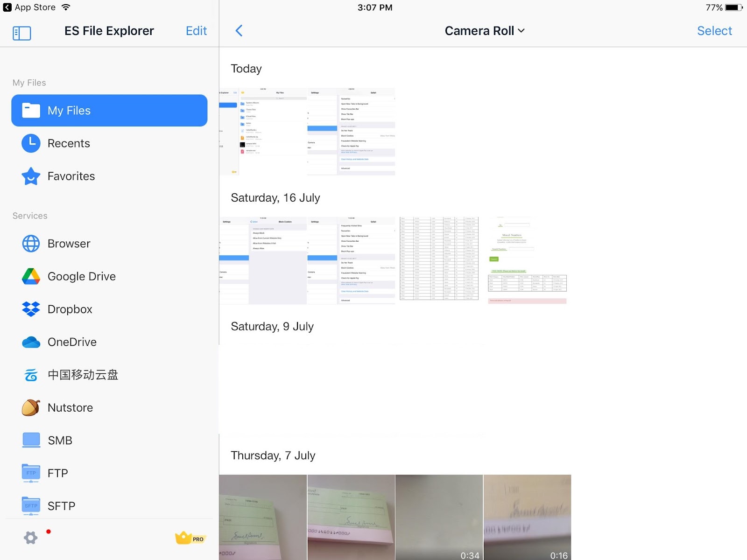
Task: Tap the Today section header
Action: pyautogui.click(x=246, y=69)
